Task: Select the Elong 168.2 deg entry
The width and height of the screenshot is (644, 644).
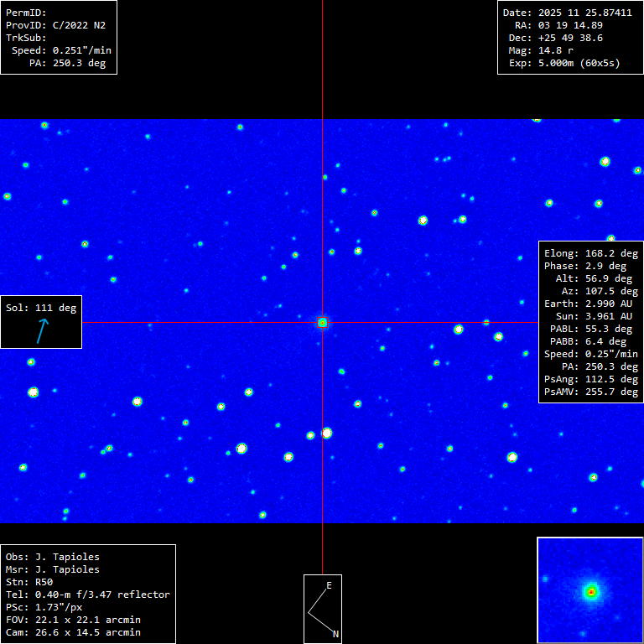Action: pyautogui.click(x=590, y=253)
